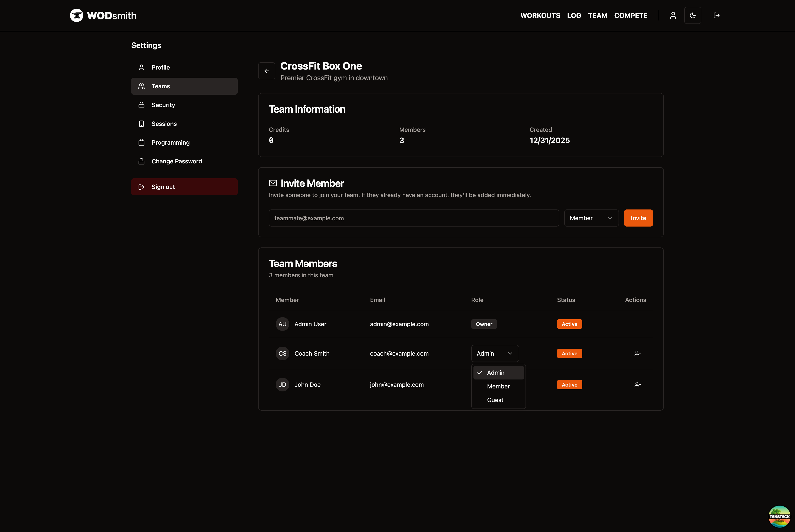Select Teams in settings sidebar
The height and width of the screenshot is (532, 795).
click(184, 86)
